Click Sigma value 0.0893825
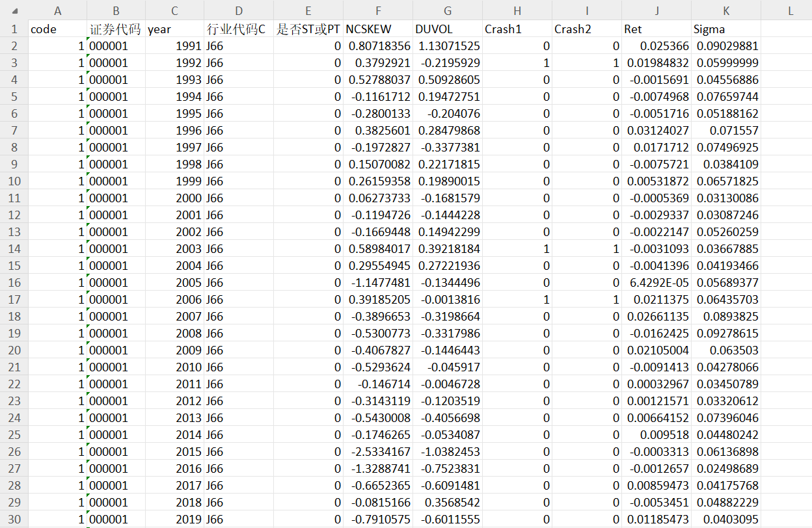 726,317
